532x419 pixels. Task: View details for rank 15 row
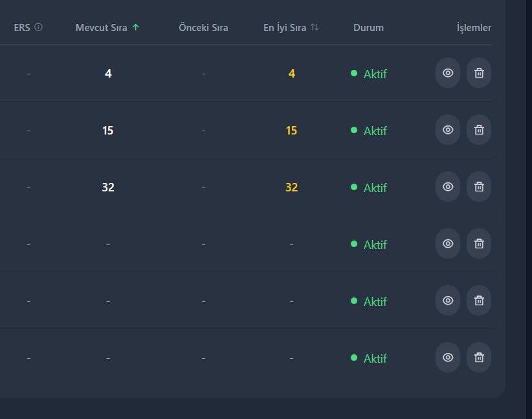(x=448, y=130)
